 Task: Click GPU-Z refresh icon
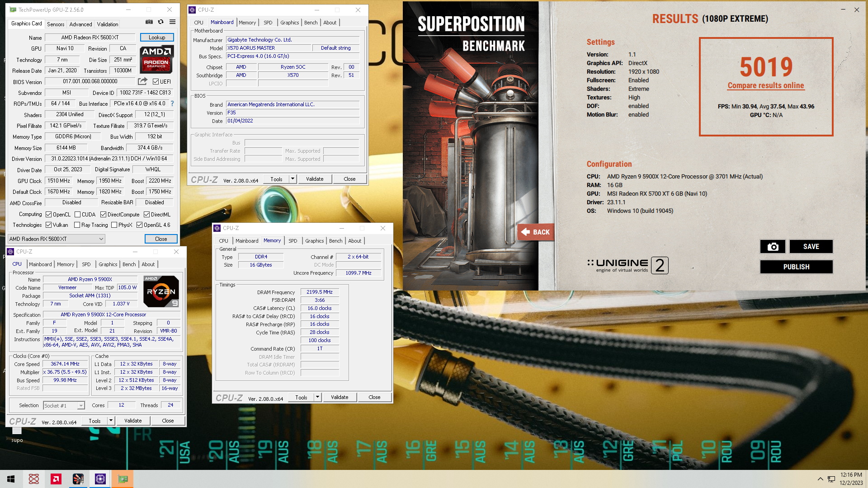(x=160, y=22)
